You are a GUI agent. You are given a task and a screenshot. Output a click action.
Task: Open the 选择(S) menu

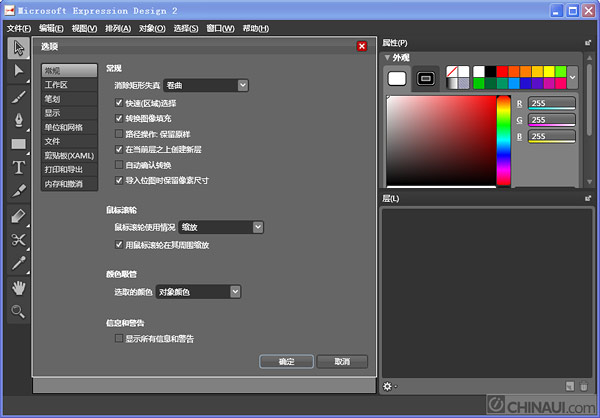pos(186,28)
